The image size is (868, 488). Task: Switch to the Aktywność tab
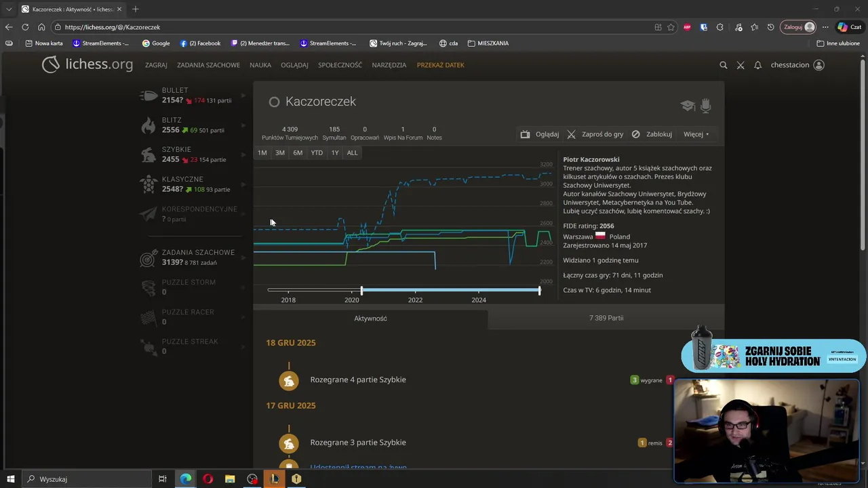coord(370,318)
